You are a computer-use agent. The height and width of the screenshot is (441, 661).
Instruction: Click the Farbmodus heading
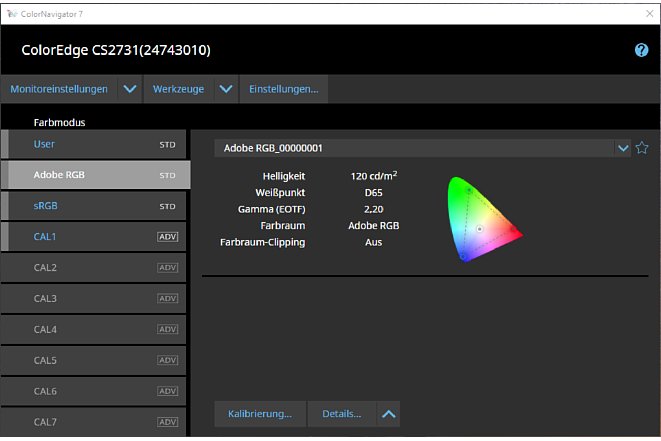[59, 123]
